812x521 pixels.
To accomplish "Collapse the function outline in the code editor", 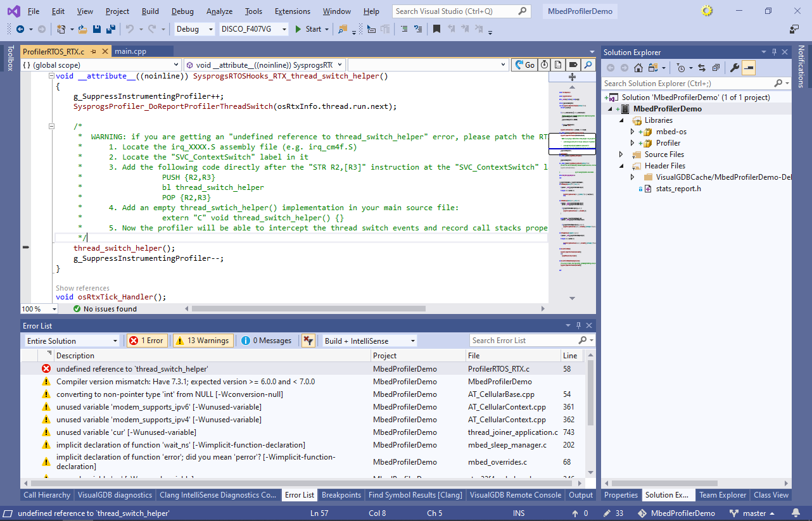I will [x=52, y=76].
